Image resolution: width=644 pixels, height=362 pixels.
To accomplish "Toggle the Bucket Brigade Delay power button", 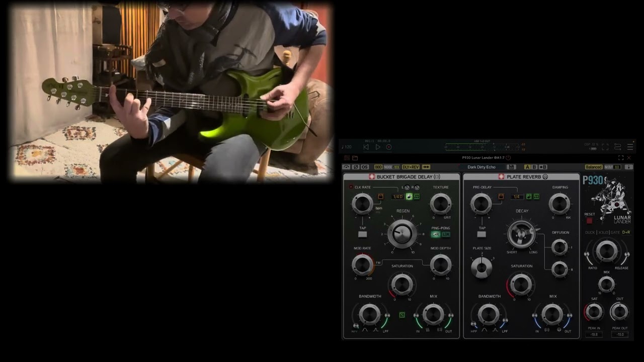I will (372, 177).
